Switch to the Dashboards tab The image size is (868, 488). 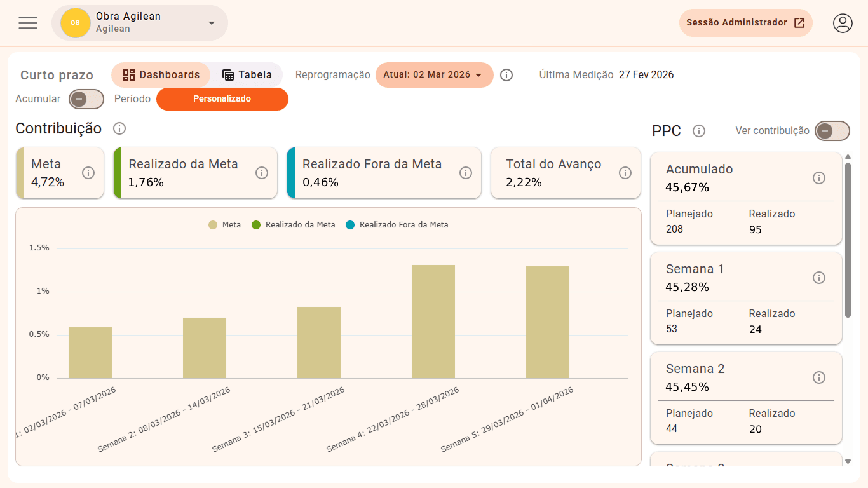[x=161, y=75]
